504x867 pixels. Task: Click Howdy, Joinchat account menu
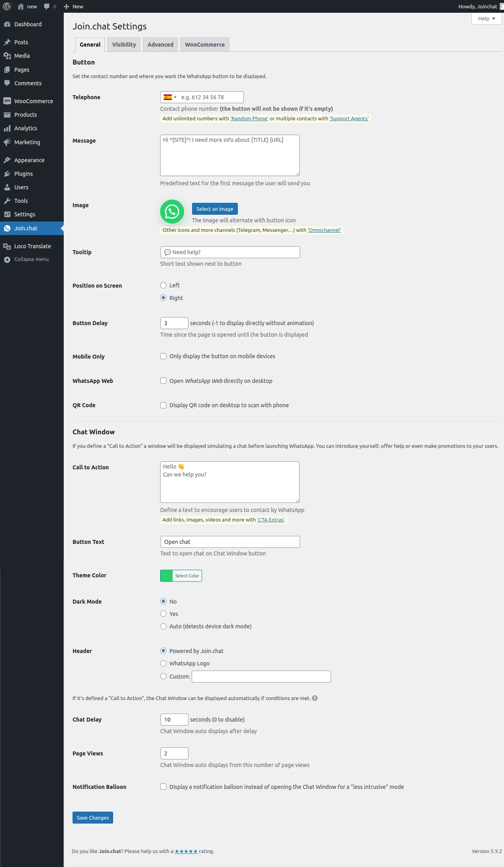pyautogui.click(x=480, y=6)
